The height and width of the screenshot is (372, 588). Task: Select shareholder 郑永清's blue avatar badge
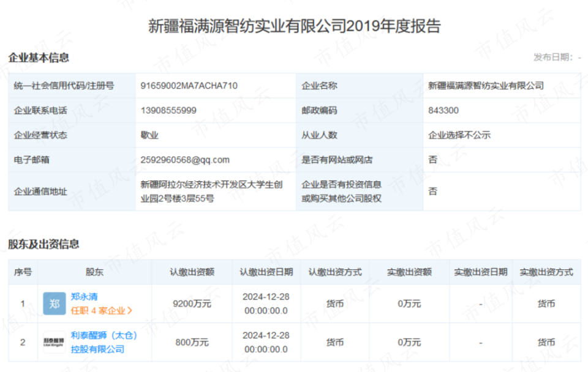[x=55, y=303]
